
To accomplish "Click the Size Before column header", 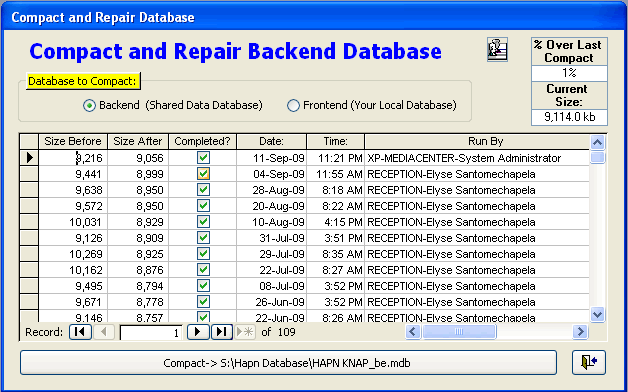I will pos(73,141).
